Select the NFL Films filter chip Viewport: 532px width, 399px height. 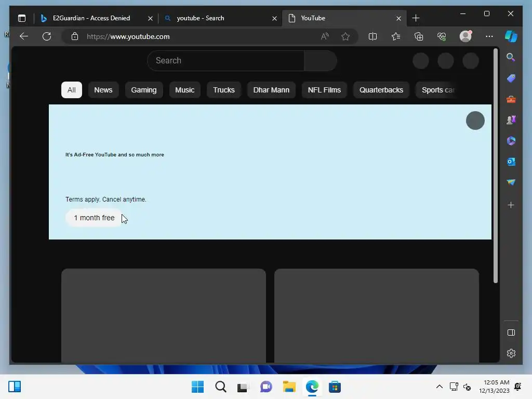coord(324,90)
